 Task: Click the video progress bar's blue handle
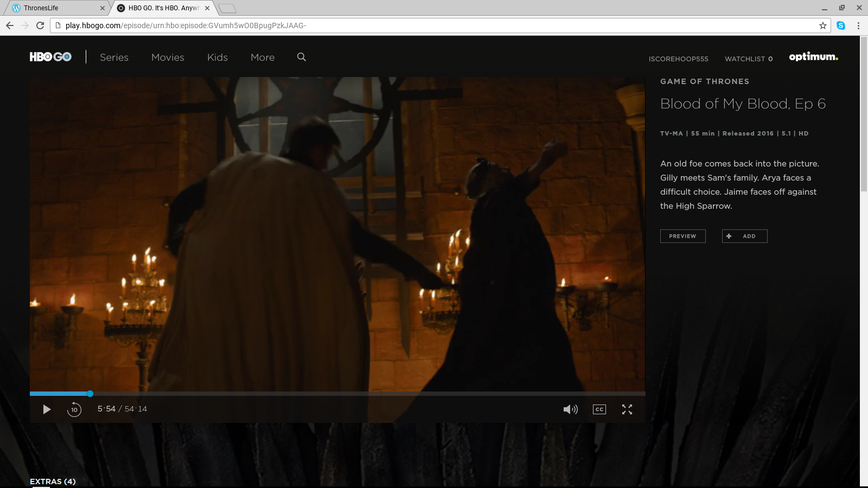(x=90, y=394)
